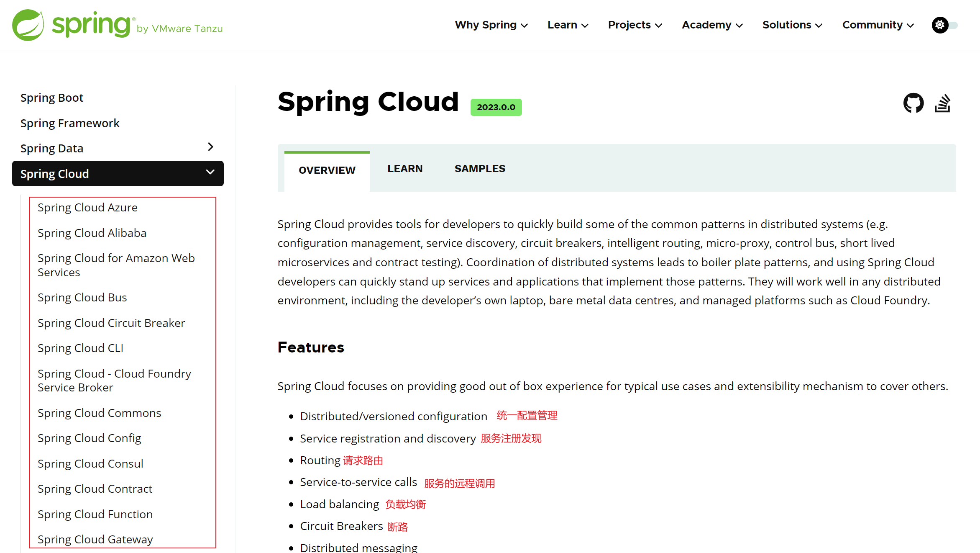Open the Community dropdown menu
This screenshot has width=980, height=553.
pyautogui.click(x=878, y=25)
